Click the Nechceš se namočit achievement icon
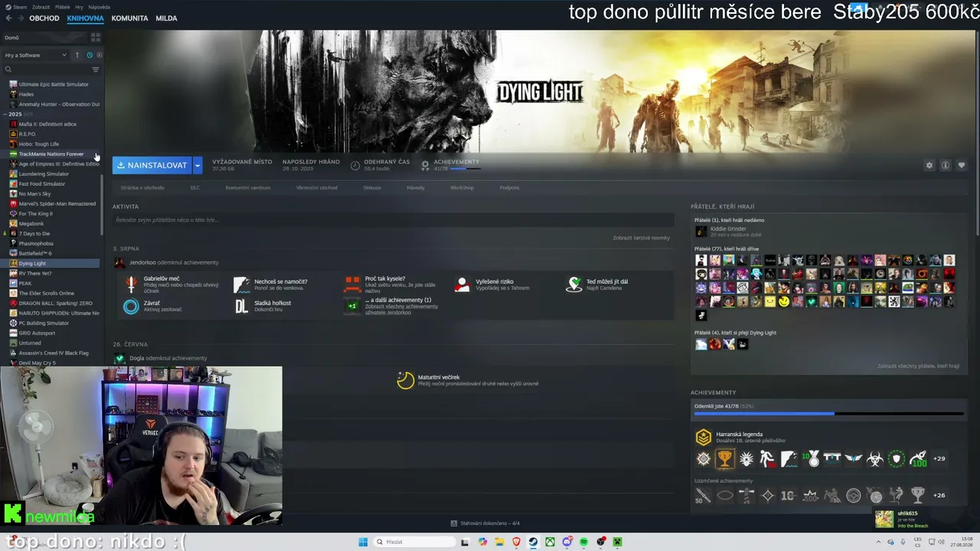Viewport: 980px width, 551px height. [242, 285]
